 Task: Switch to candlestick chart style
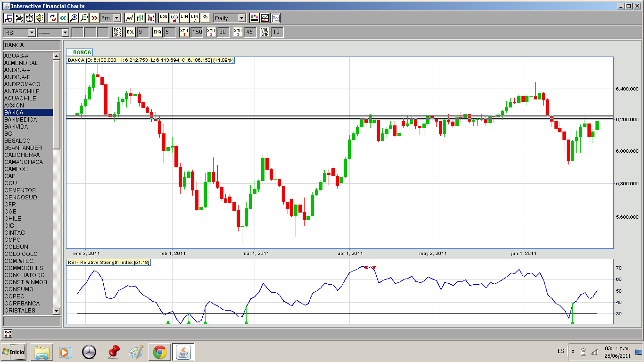tap(151, 18)
